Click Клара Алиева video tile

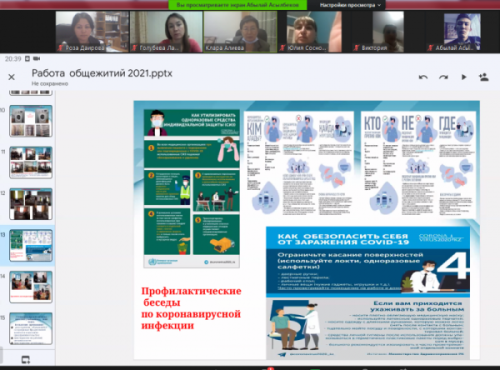coord(240,32)
